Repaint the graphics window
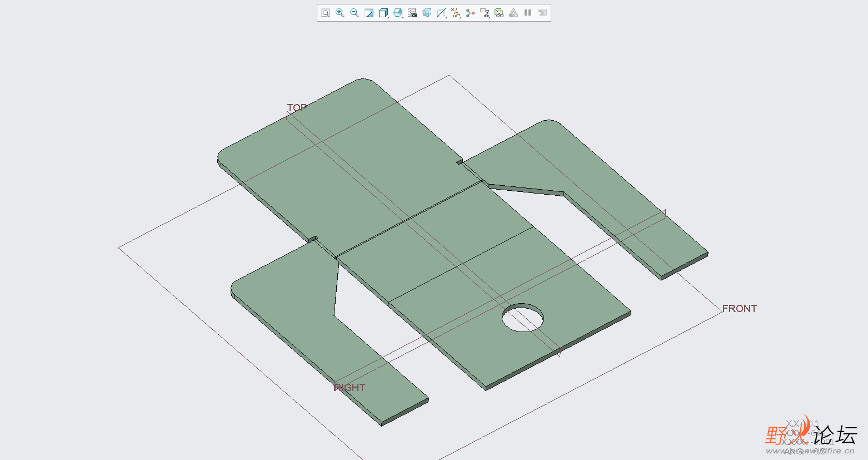868x460 pixels. coord(369,13)
